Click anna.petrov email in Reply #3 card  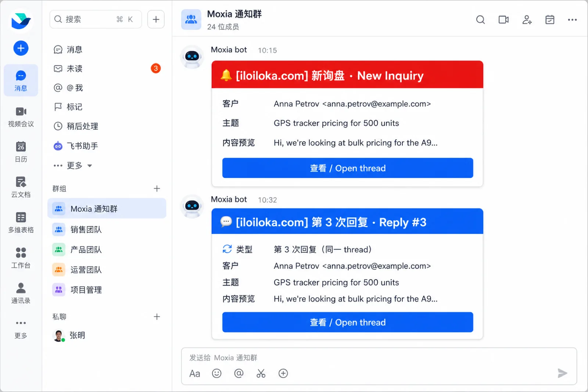click(376, 266)
